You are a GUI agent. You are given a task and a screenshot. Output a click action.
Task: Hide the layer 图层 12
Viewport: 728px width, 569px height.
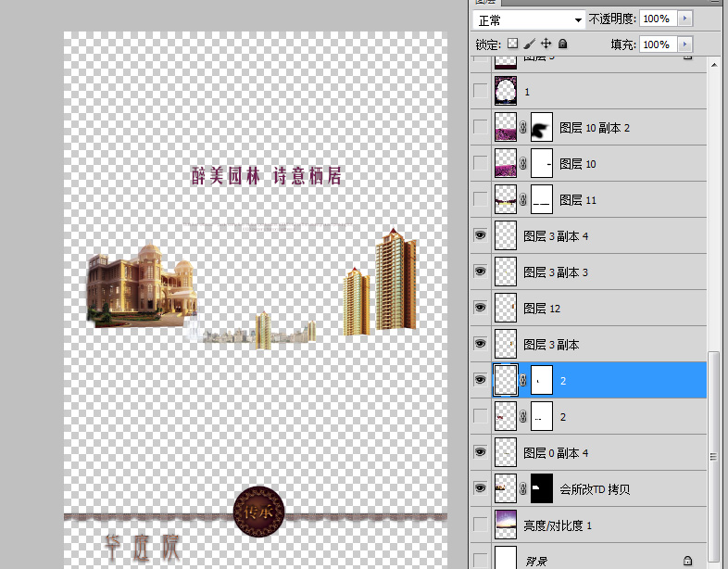click(x=480, y=308)
